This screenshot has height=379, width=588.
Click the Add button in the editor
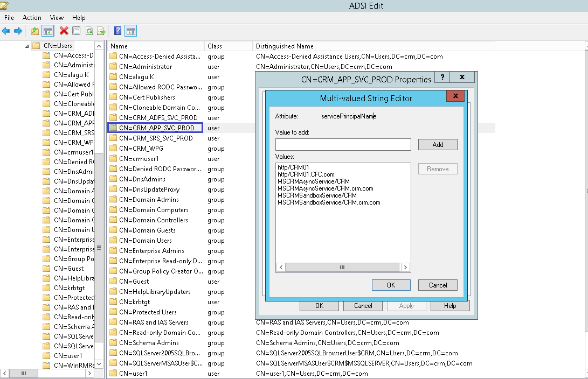[437, 144]
